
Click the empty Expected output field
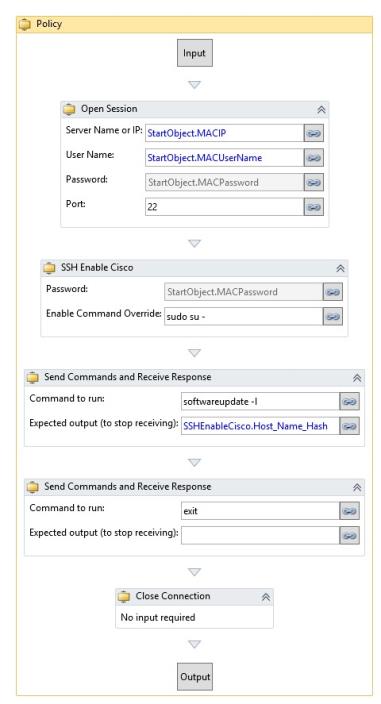pos(260,535)
